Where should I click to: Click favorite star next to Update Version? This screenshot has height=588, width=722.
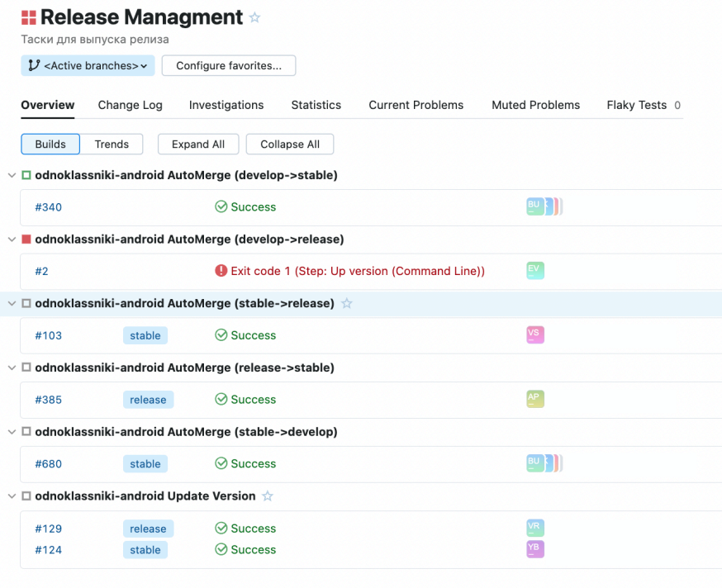268,496
